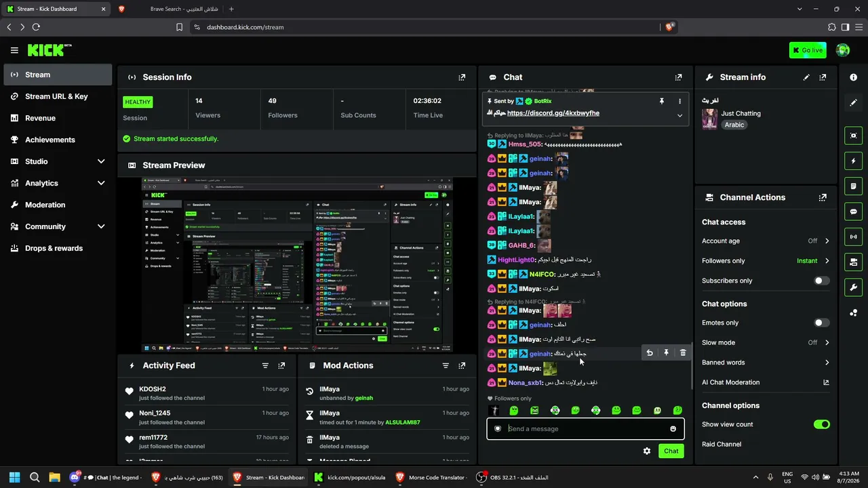Insert the first emote in the quick row
The image size is (868, 488).
click(494, 411)
